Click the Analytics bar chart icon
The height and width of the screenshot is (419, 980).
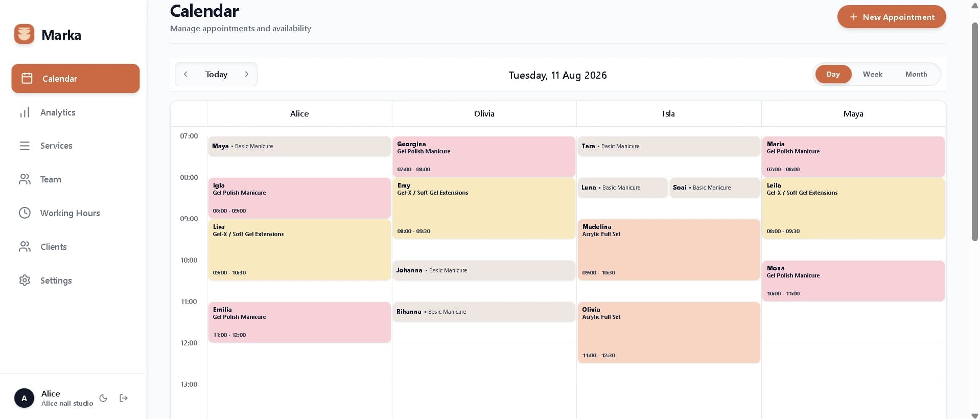pos(25,112)
